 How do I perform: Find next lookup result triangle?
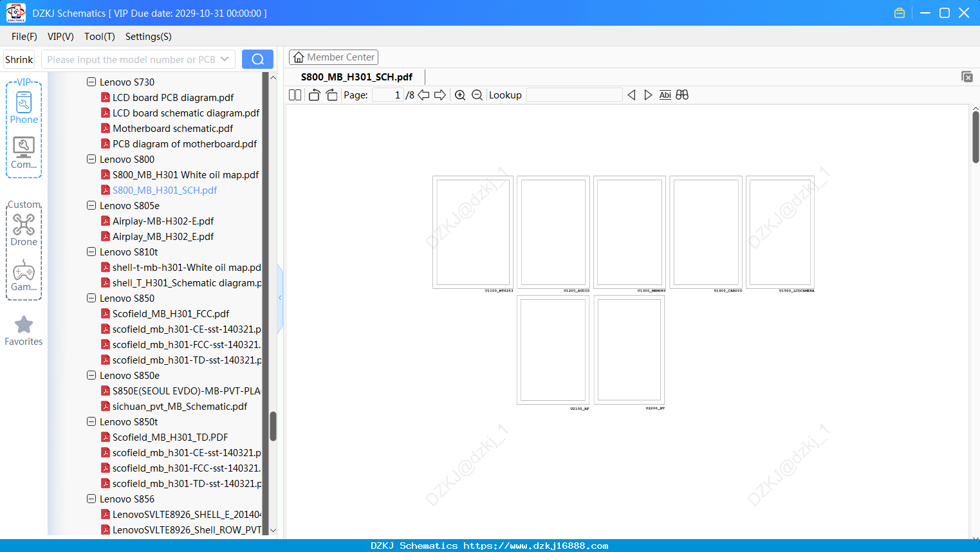coord(648,95)
